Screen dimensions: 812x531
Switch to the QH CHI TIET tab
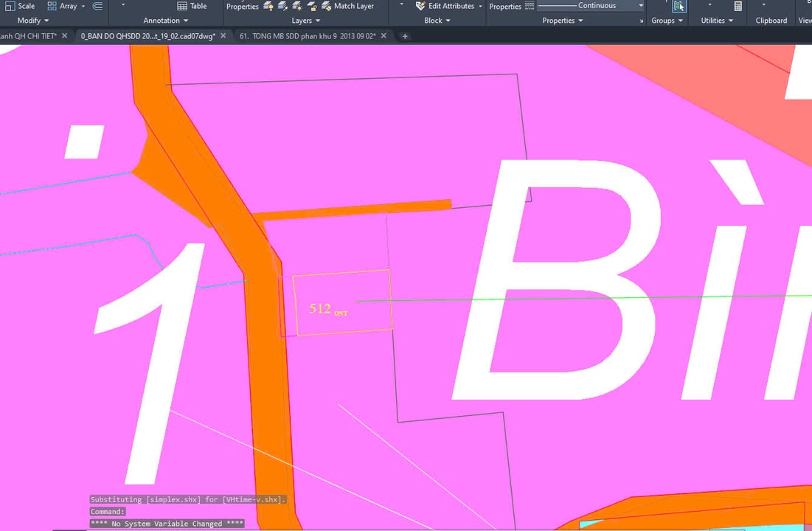(28, 36)
